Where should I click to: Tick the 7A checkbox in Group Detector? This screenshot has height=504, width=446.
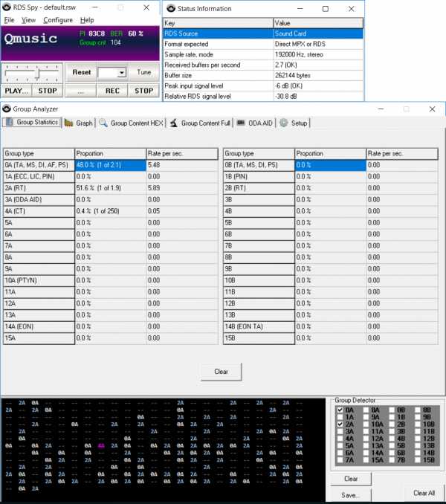340,459
